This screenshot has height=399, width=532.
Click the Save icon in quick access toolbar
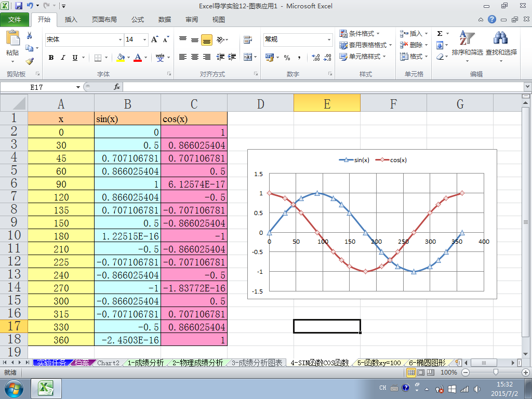click(18, 6)
